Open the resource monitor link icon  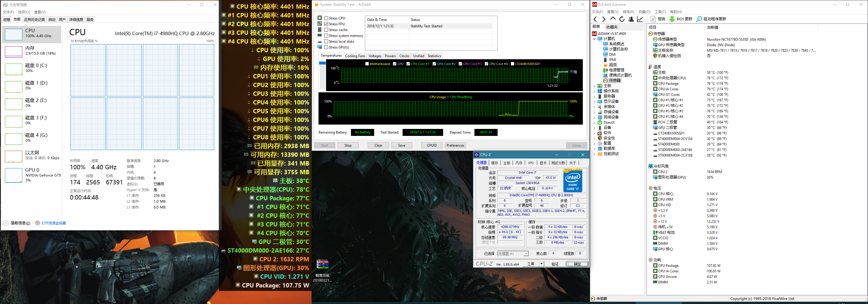click(x=38, y=223)
